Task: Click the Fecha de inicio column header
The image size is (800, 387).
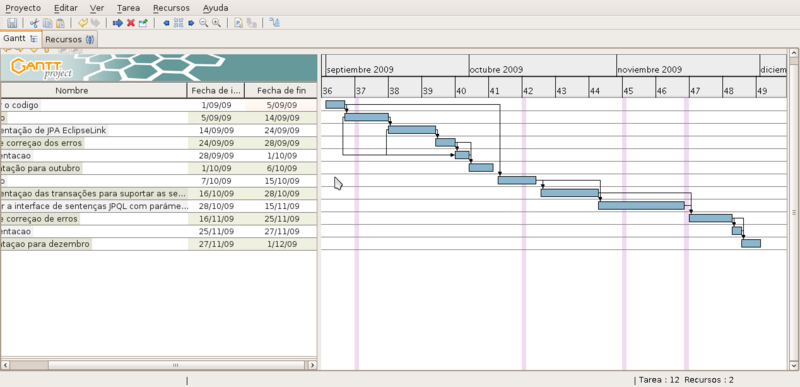Action: click(x=216, y=90)
